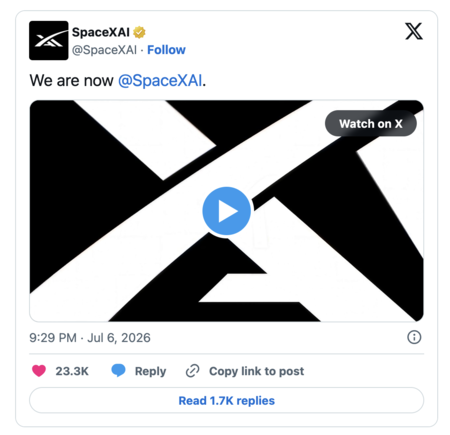
Task: Click the chain link icon
Action: 192,371
